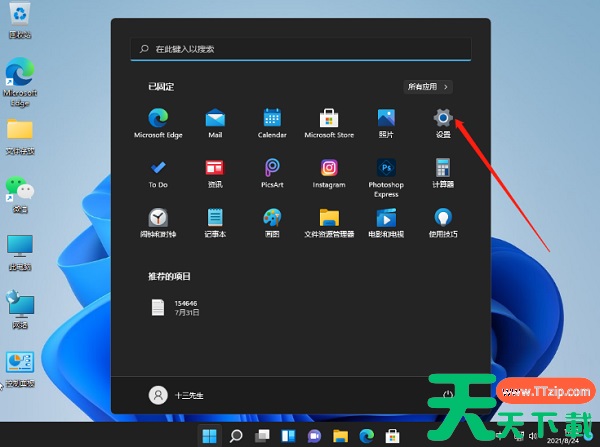The height and width of the screenshot is (447, 600).
Task: Open 设置 Settings gear icon
Action: coord(443,123)
